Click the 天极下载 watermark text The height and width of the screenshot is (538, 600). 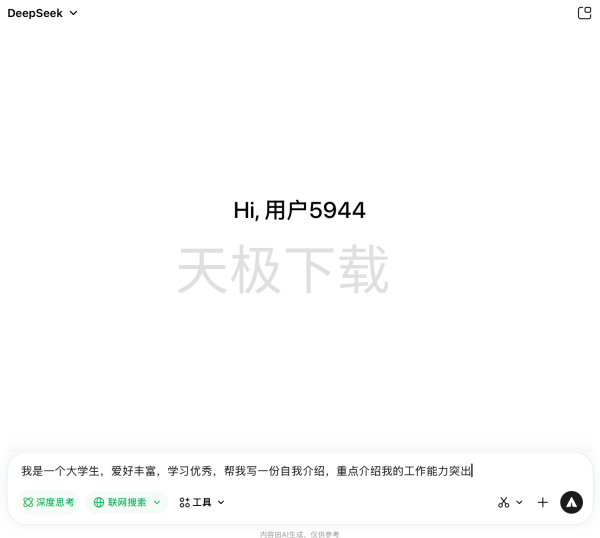click(x=283, y=270)
